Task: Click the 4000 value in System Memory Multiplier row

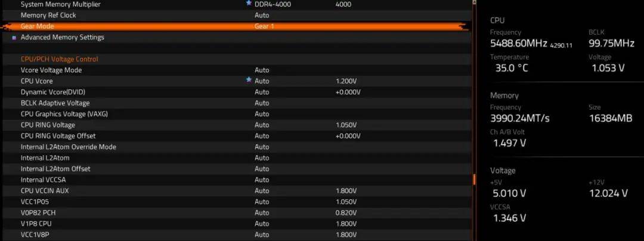Action: pyautogui.click(x=343, y=4)
